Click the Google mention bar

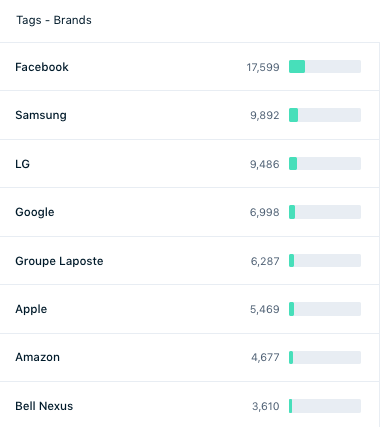(325, 212)
